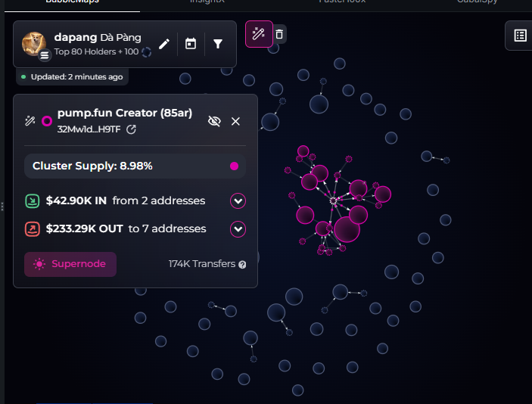This screenshot has width=532, height=404.
Task: Select the central white hub node of cluster
Action: [x=333, y=200]
